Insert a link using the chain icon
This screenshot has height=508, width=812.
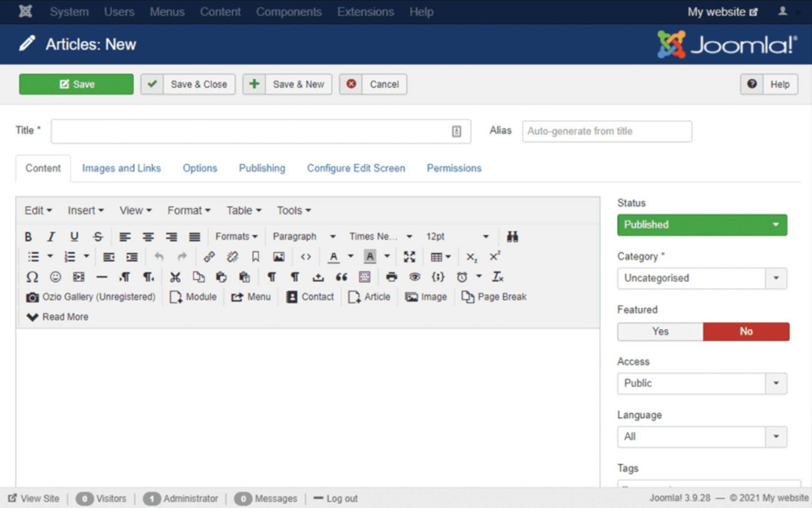click(209, 257)
